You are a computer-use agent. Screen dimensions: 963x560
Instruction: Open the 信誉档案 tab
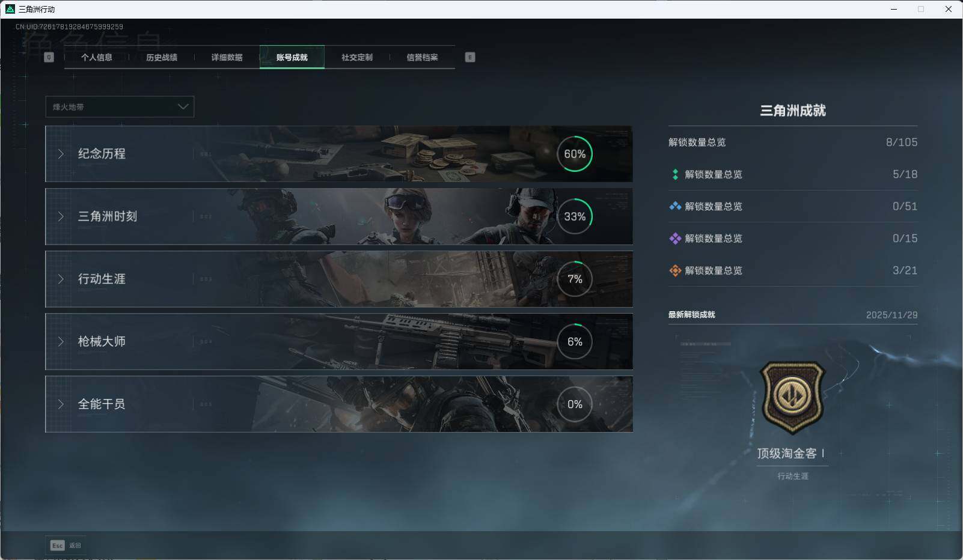[422, 57]
